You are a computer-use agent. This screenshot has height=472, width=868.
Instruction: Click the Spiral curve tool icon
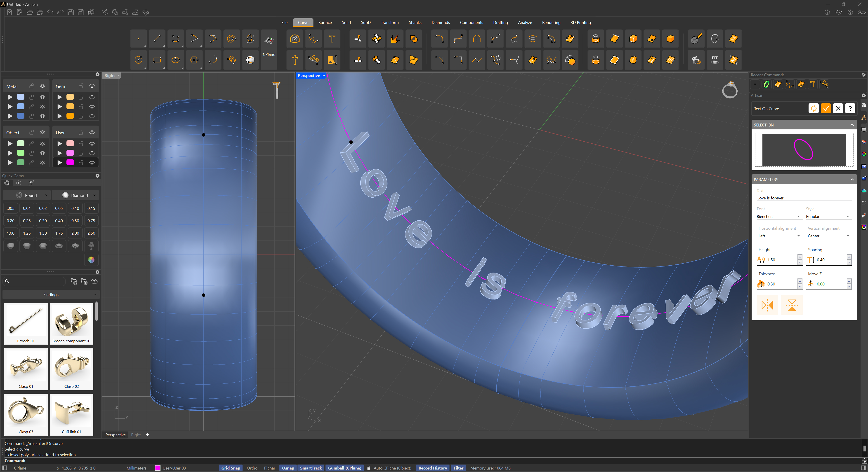pos(231,39)
